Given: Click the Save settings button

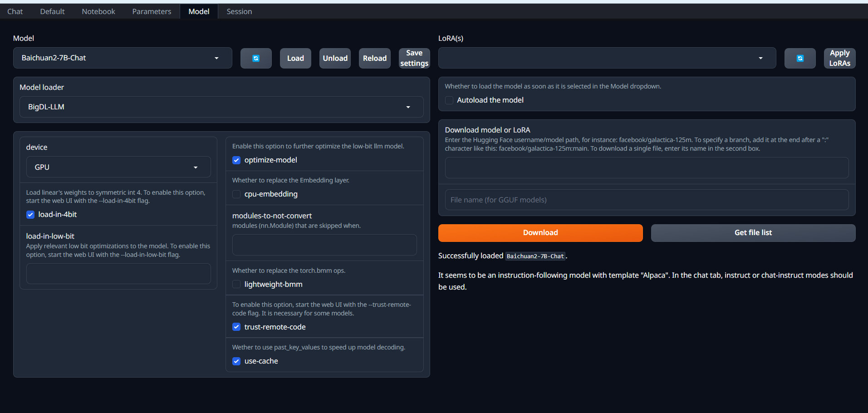Looking at the screenshot, I should point(414,58).
